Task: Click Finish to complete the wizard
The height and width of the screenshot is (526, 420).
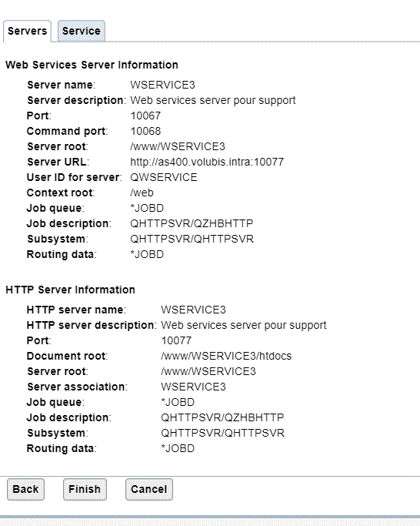Action: pyautogui.click(x=85, y=489)
